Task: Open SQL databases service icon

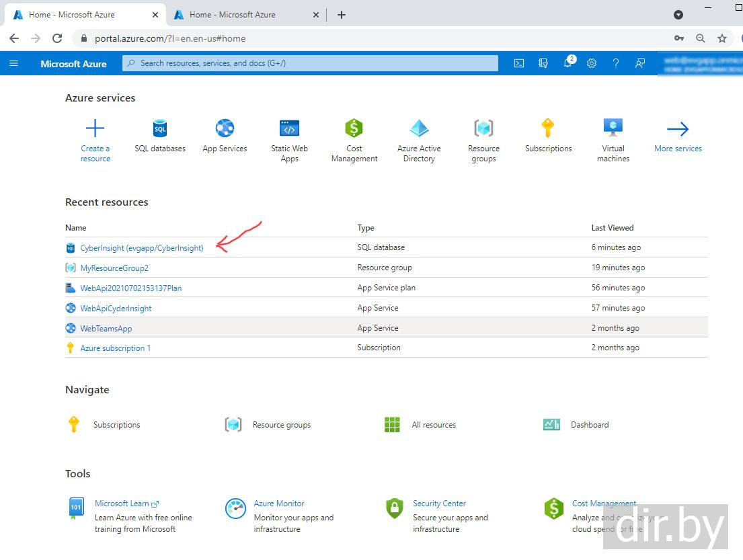Action: pos(160,128)
